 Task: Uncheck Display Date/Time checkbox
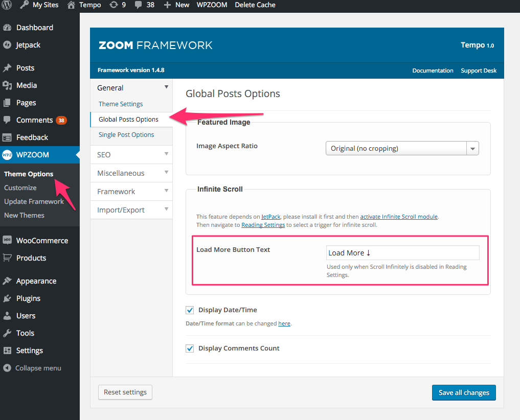tap(190, 310)
